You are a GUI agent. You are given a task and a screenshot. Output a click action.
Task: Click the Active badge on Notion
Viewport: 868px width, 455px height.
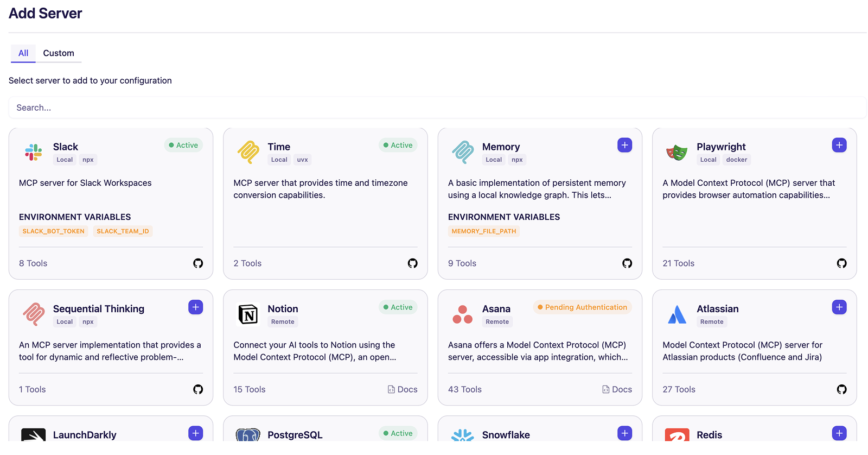(398, 307)
